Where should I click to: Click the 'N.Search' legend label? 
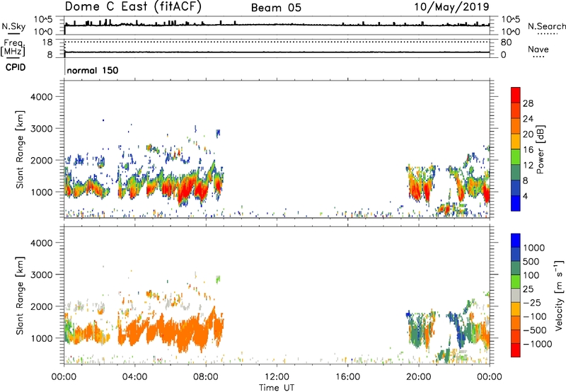(x=546, y=26)
